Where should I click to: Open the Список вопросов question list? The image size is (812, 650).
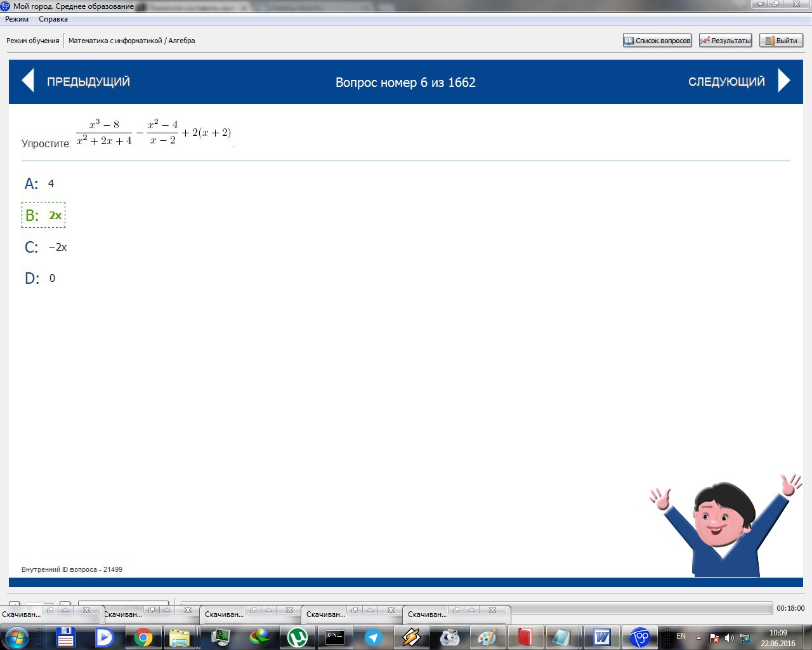pyautogui.click(x=657, y=41)
